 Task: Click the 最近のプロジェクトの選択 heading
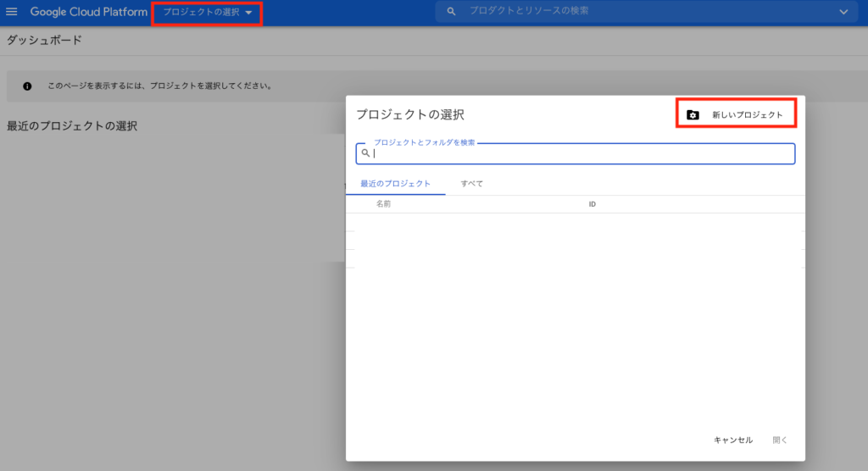pyautogui.click(x=72, y=125)
